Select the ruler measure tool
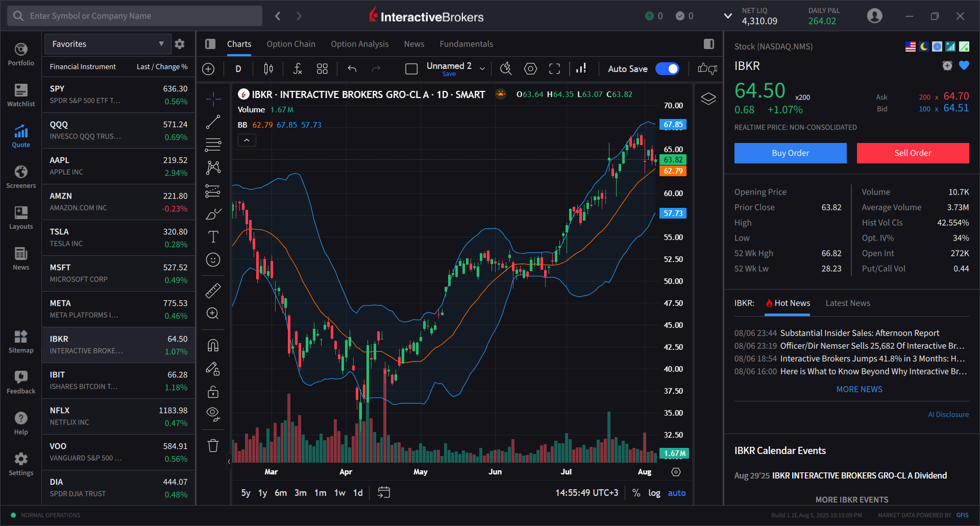Viewport: 980px width, 526px height. (x=213, y=290)
